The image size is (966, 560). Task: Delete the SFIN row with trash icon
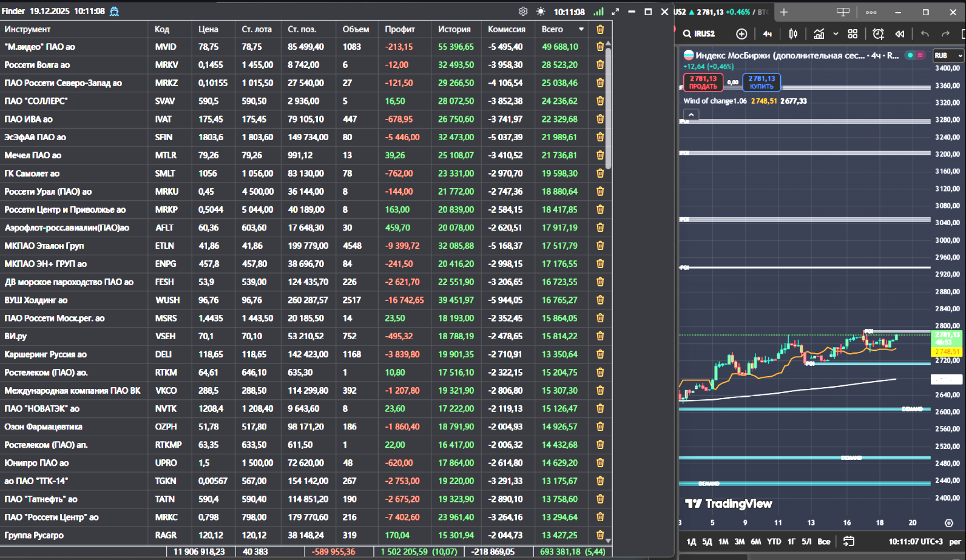(x=600, y=137)
